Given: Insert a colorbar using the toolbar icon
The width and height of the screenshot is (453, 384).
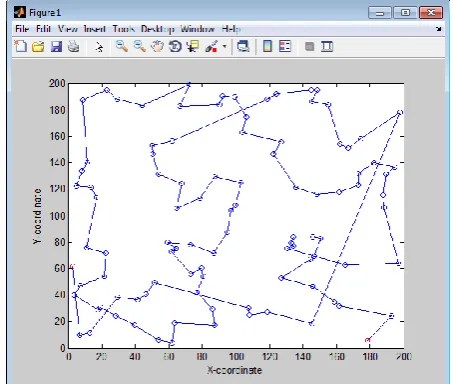Looking at the screenshot, I should tap(267, 46).
